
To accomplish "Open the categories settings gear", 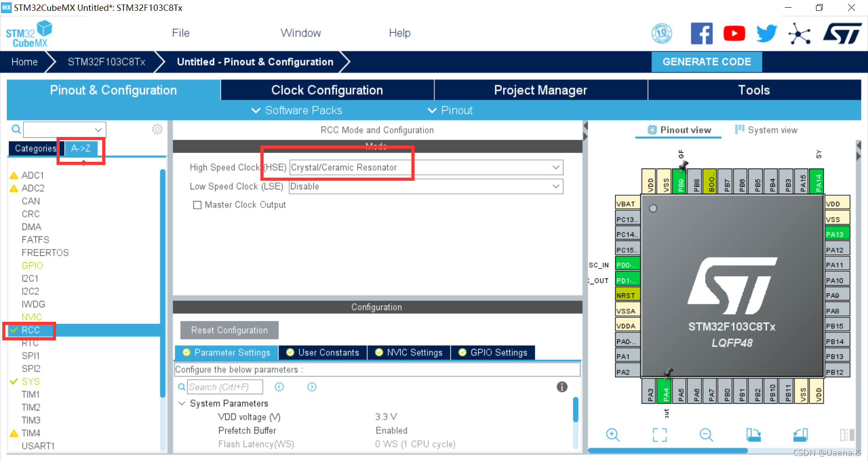I will pyautogui.click(x=157, y=129).
